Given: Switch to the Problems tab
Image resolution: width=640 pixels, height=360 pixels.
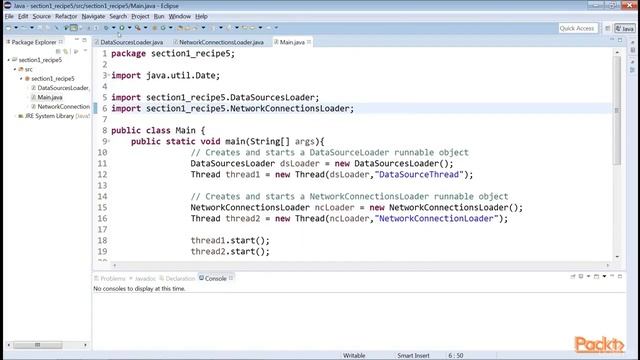Looking at the screenshot, I should tap(109, 278).
